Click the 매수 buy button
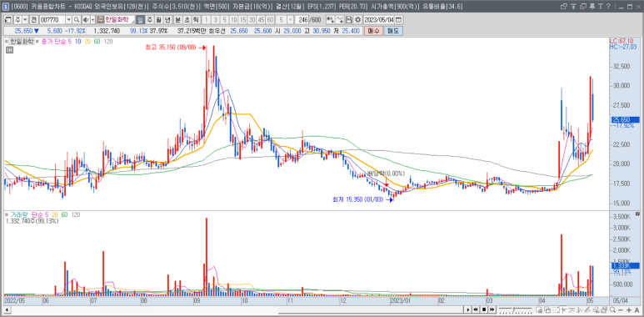644x317 pixels. [x=373, y=31]
